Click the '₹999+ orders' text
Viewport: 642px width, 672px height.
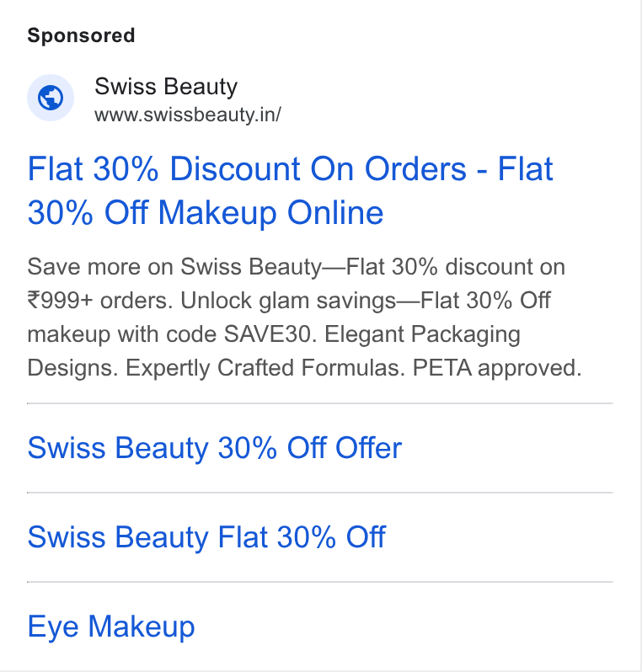(99, 301)
